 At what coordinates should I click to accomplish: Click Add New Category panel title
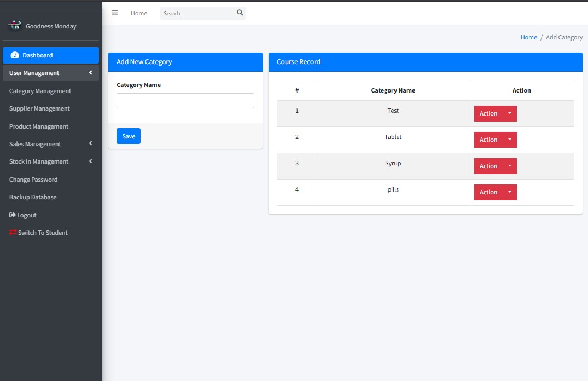click(144, 62)
